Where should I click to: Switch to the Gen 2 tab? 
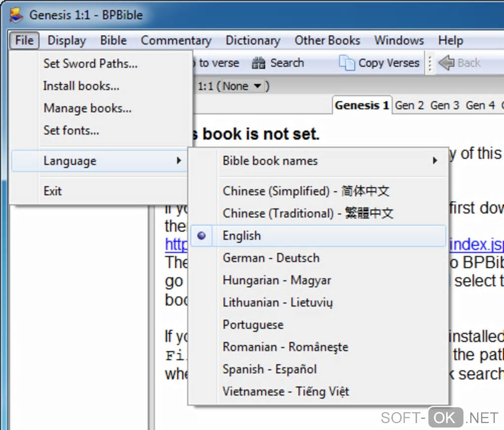(409, 105)
